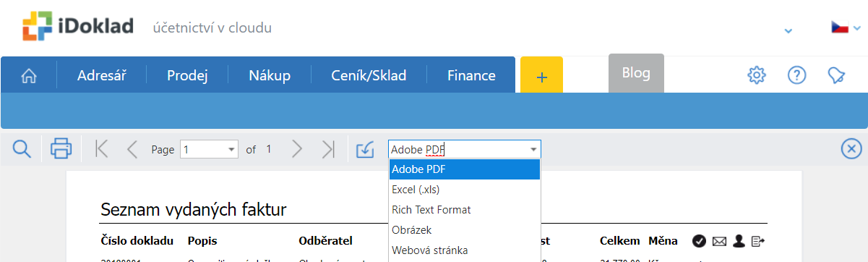Close the report viewer
Image resolution: width=868 pixels, height=262 pixels.
[x=852, y=149]
